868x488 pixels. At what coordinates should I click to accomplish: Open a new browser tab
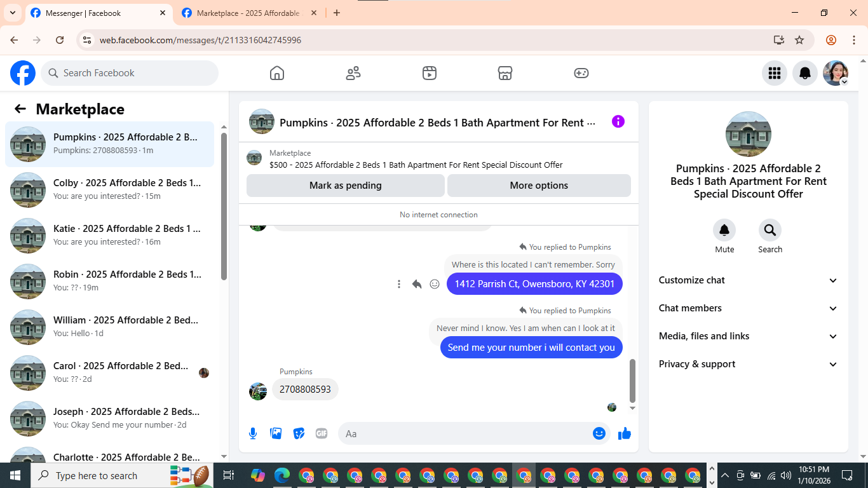click(337, 13)
